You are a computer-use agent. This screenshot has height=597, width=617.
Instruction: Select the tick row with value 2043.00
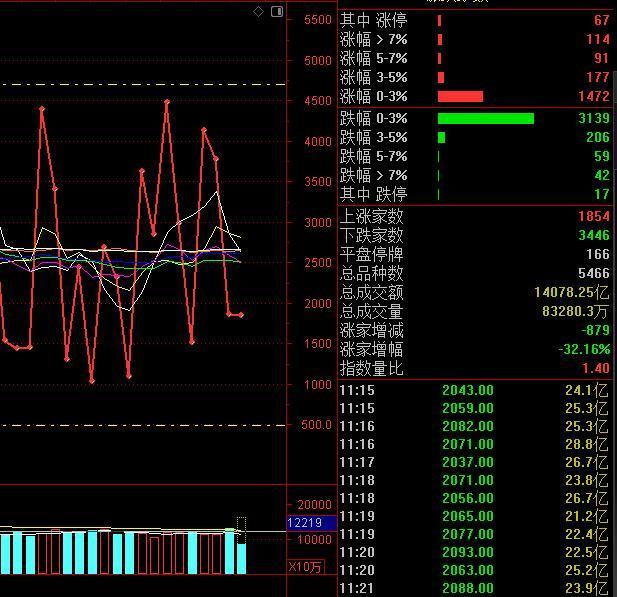pos(474,390)
